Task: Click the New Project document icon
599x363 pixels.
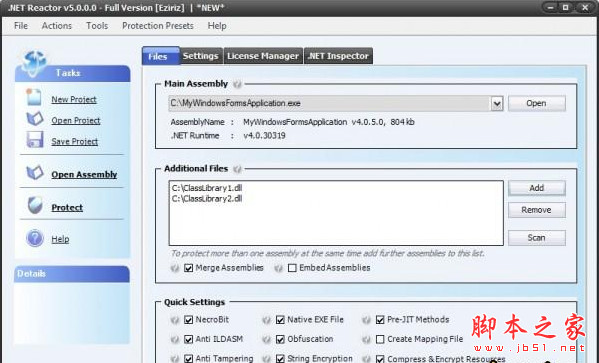Action: point(34,97)
